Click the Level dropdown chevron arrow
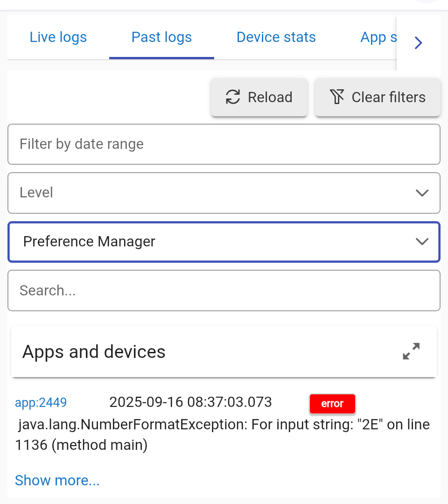 click(x=422, y=193)
